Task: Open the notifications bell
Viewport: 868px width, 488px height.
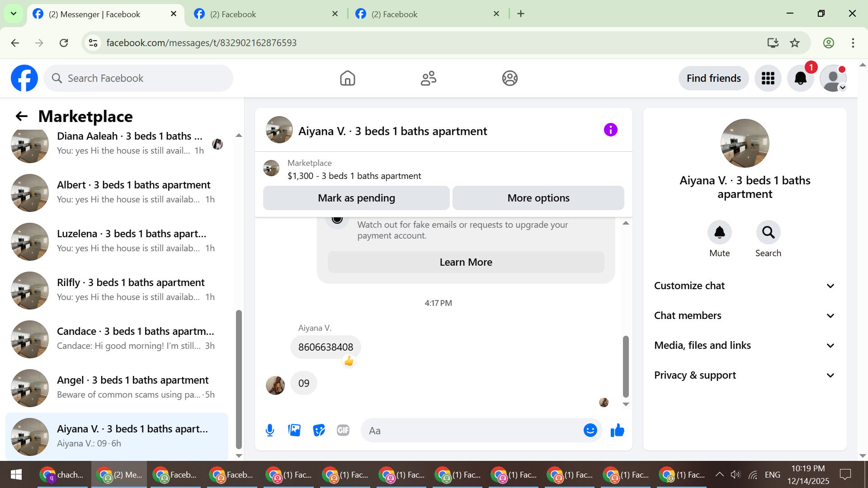Action: tap(800, 78)
